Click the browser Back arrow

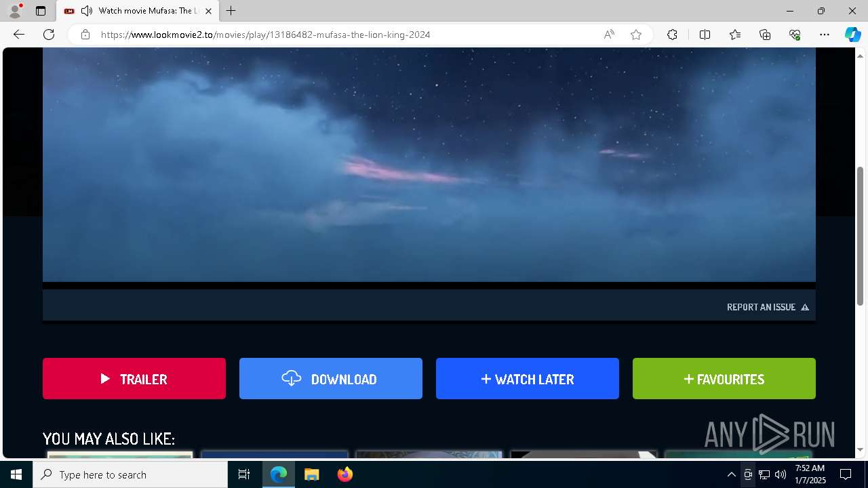click(19, 35)
